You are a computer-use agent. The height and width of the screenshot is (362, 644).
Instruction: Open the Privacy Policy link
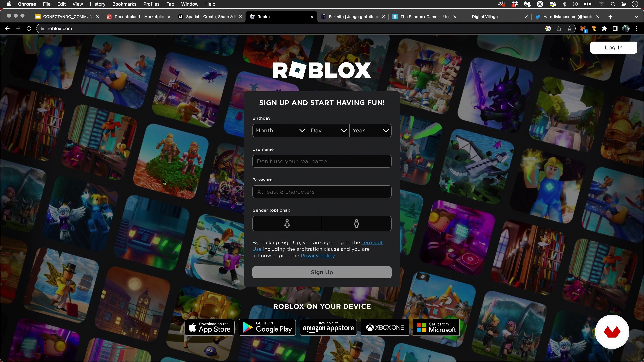pyautogui.click(x=318, y=256)
